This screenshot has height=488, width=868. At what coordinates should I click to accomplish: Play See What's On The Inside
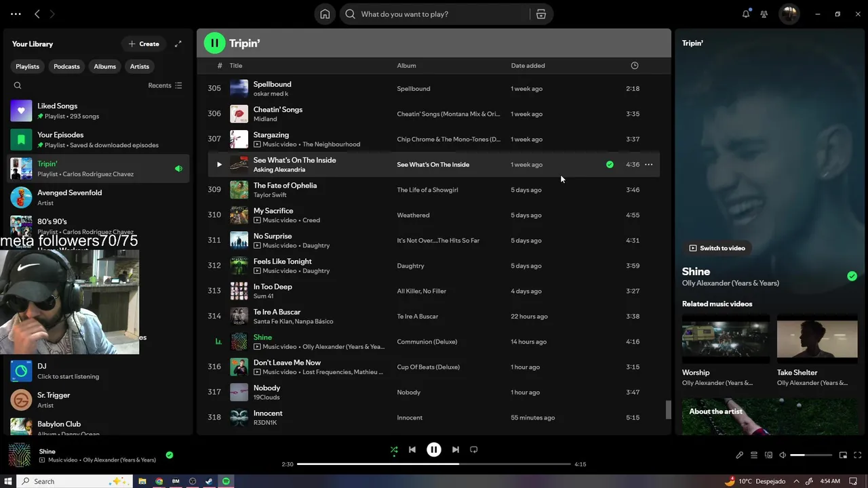(218, 165)
